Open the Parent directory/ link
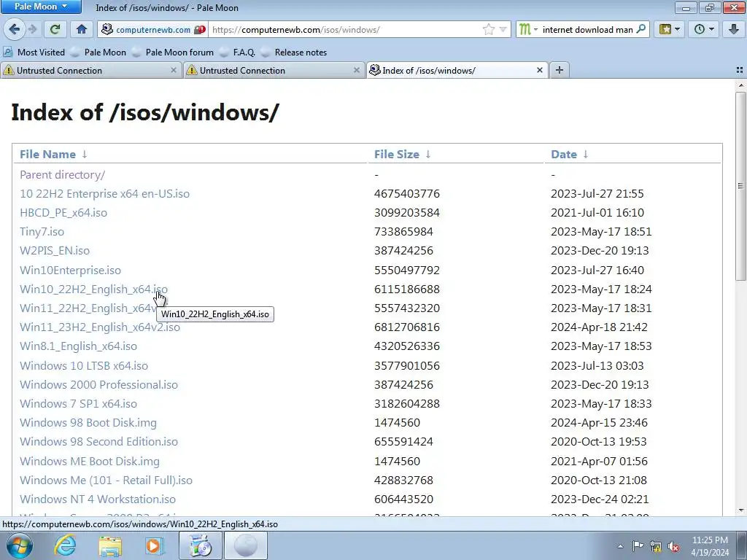747x560 pixels. 63,175
